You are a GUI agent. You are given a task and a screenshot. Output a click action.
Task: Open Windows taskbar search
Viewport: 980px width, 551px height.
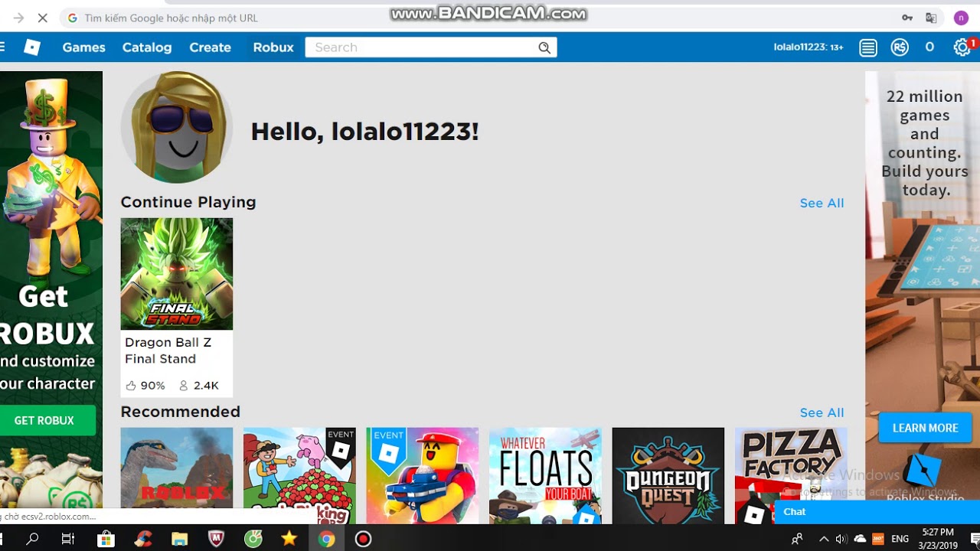click(32, 539)
